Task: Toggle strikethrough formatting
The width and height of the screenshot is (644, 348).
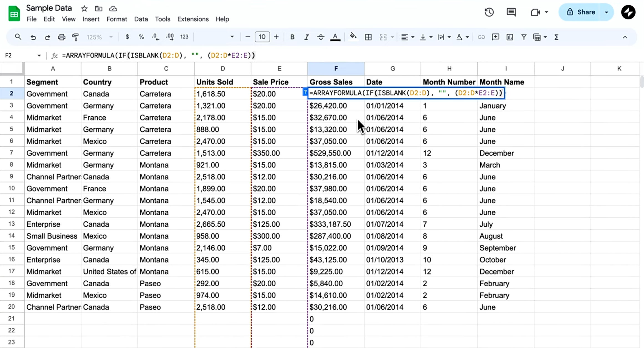Action: (x=321, y=37)
